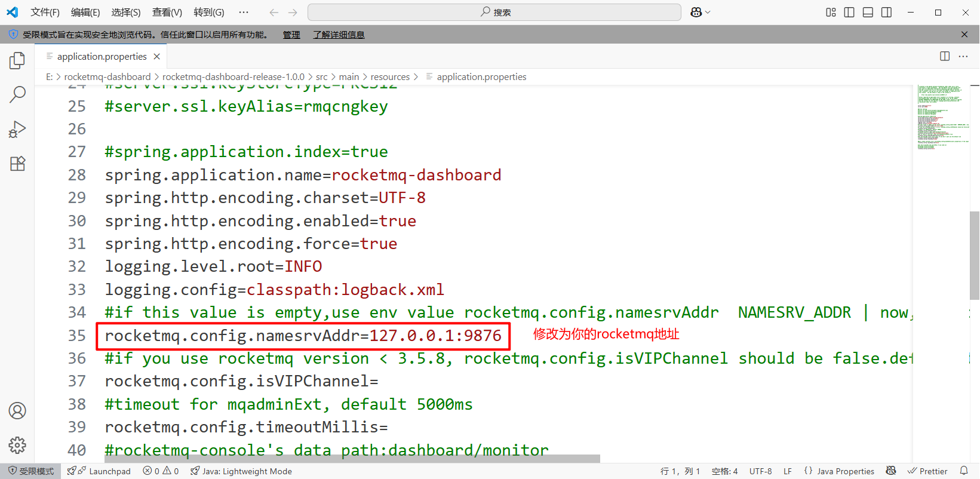
Task: Dismiss the restricted mode banner
Action: [964, 35]
